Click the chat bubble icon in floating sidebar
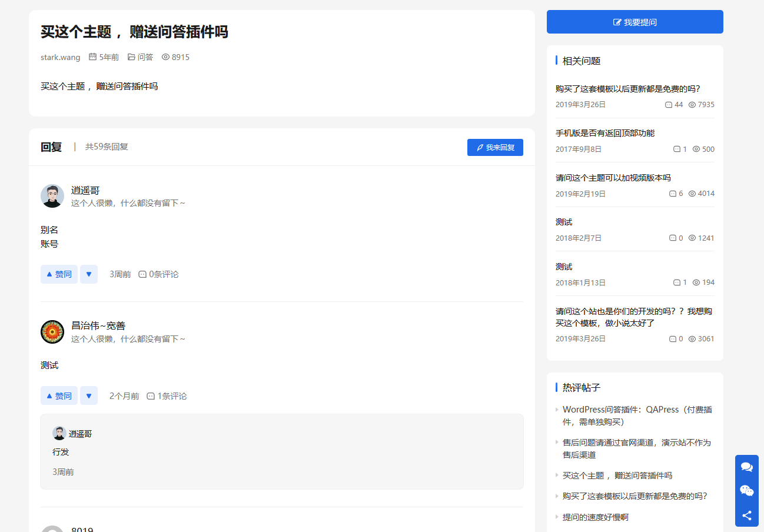Image resolution: width=764 pixels, height=532 pixels. 746,467
